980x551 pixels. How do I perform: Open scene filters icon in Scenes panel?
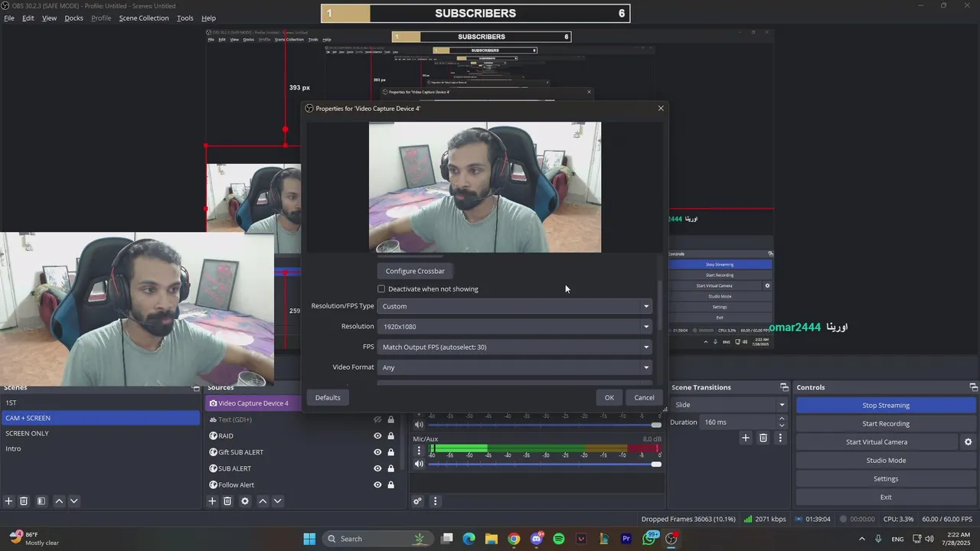pyautogui.click(x=41, y=501)
